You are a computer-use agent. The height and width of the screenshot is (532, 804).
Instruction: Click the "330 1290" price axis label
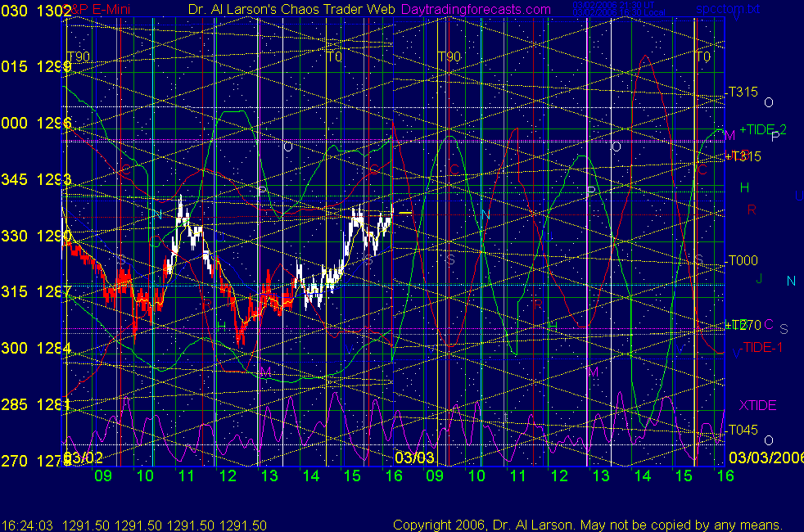(x=36, y=236)
